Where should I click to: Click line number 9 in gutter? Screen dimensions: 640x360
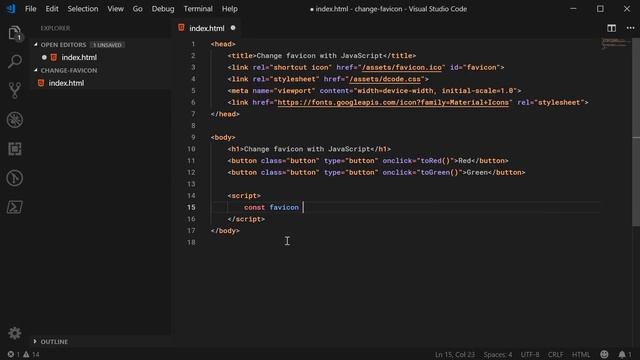point(193,138)
